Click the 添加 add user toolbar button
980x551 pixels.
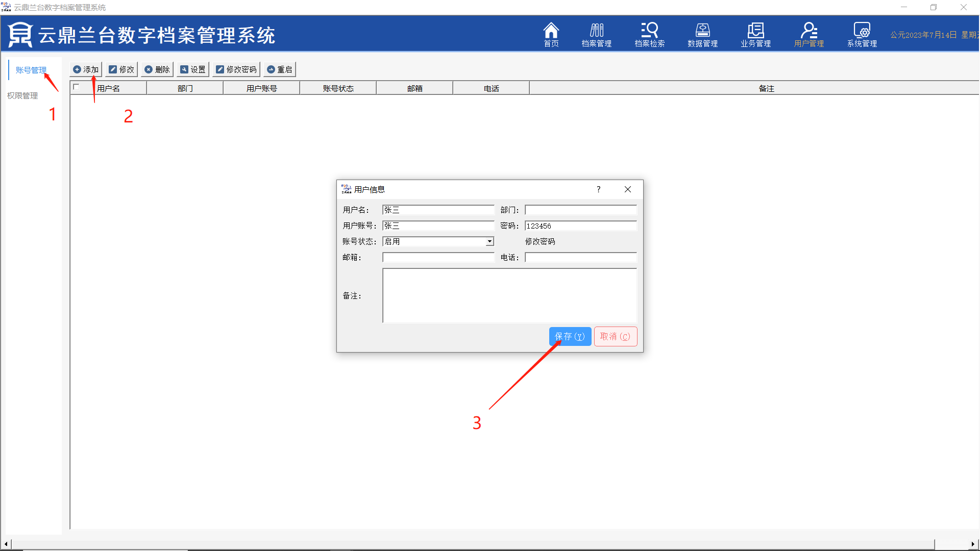pos(86,69)
